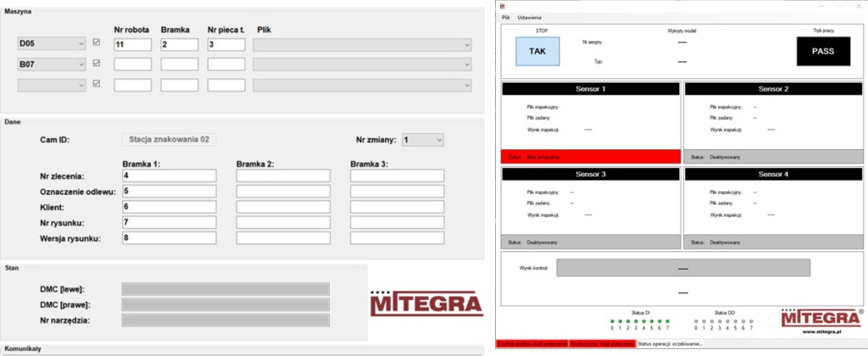This screenshot has width=868, height=356.
Task: Click the Sensor 4 header
Action: (x=773, y=174)
